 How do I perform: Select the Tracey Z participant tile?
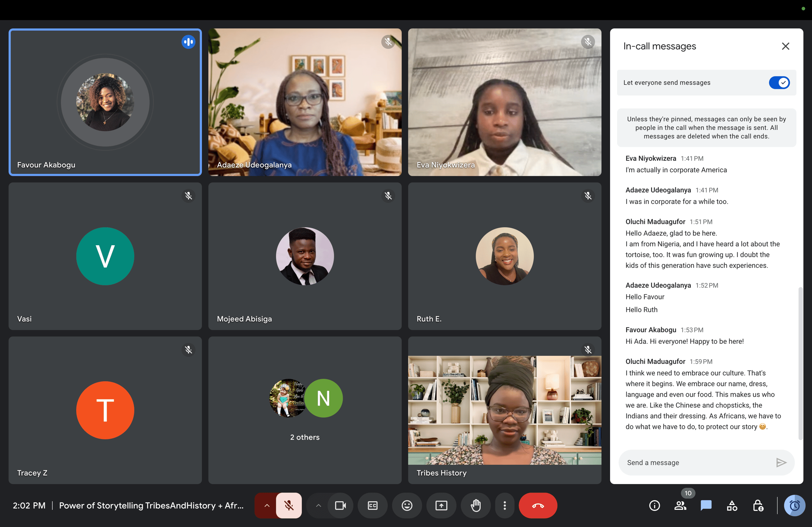click(x=105, y=410)
